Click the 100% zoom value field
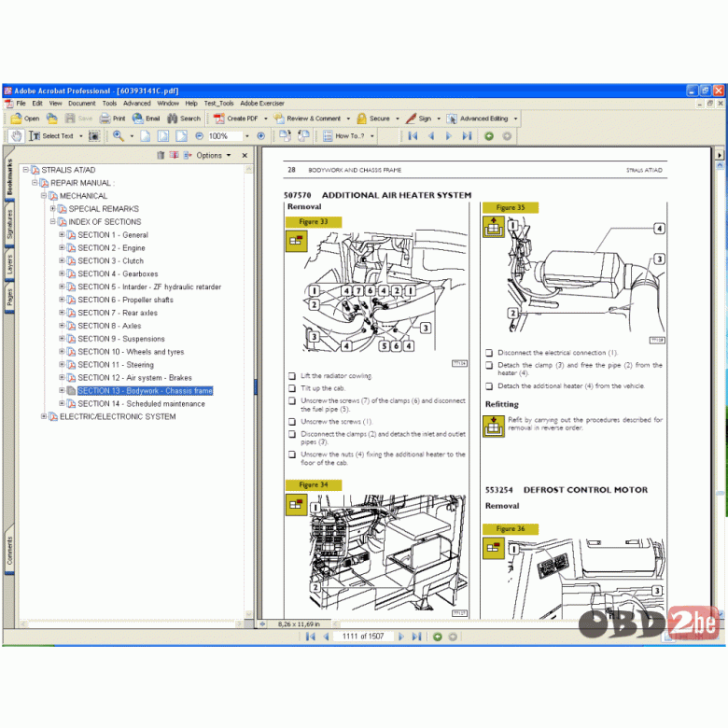Image resolution: width=728 pixels, height=728 pixels. point(224,136)
